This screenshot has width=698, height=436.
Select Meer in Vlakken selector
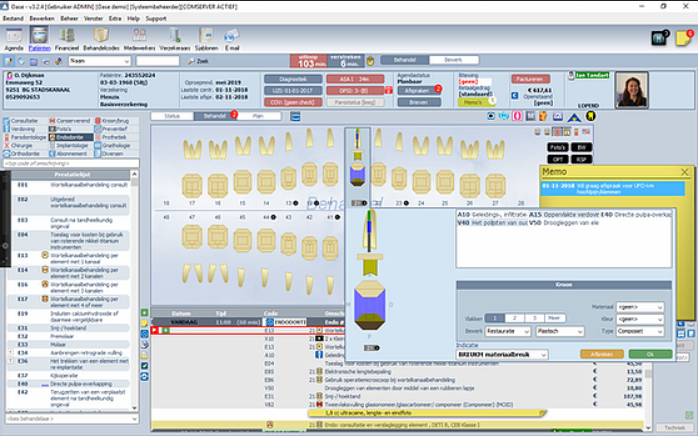pyautogui.click(x=555, y=318)
